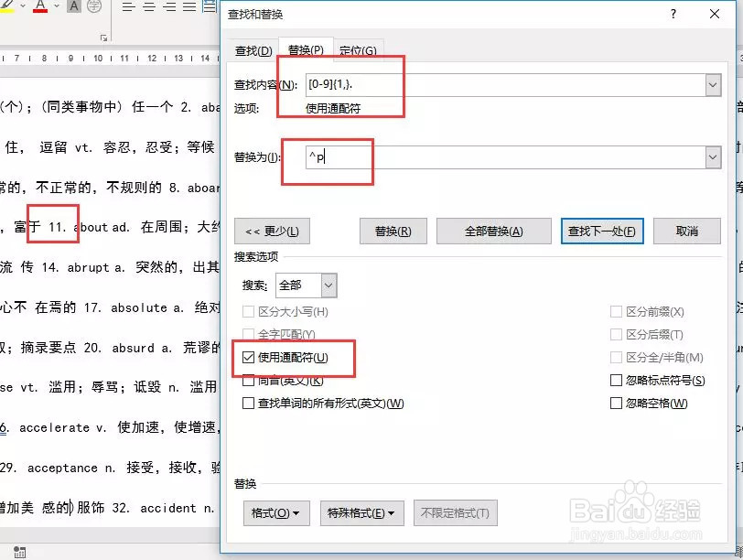Align paragraph text to the right
743x560 pixels.
(x=169, y=6)
